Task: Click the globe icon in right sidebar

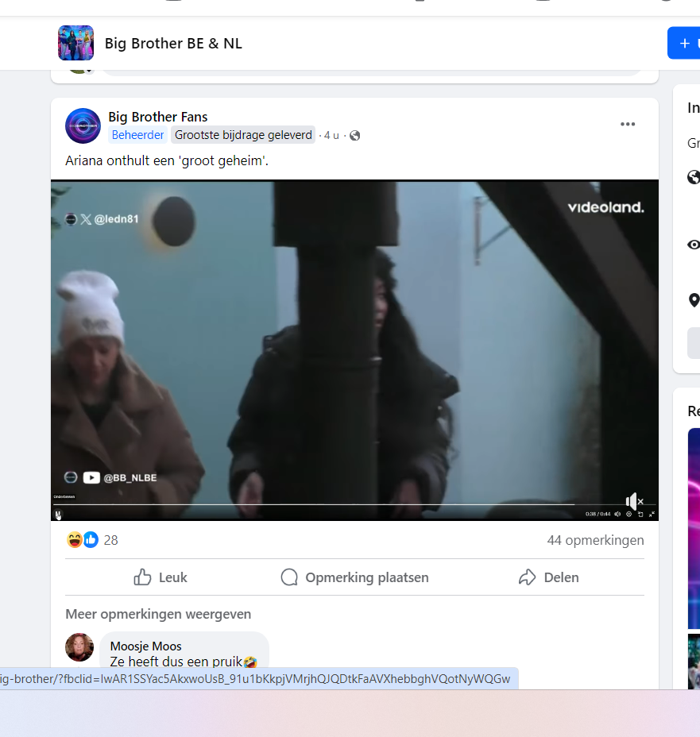Action: tap(694, 177)
